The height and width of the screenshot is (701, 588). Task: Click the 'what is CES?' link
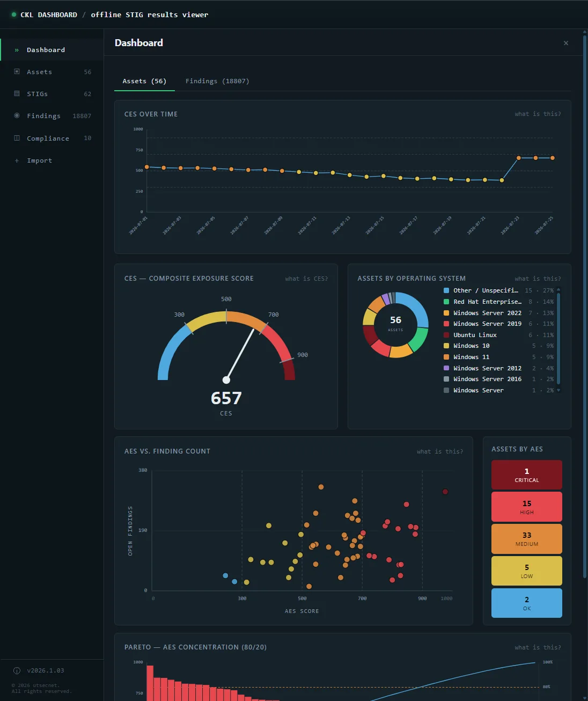click(306, 279)
